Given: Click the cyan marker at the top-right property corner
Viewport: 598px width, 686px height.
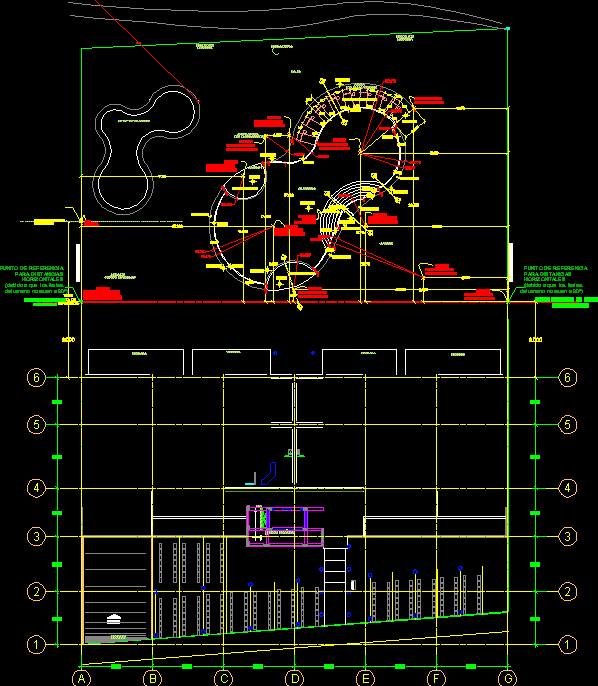Looking at the screenshot, I should [x=508, y=28].
